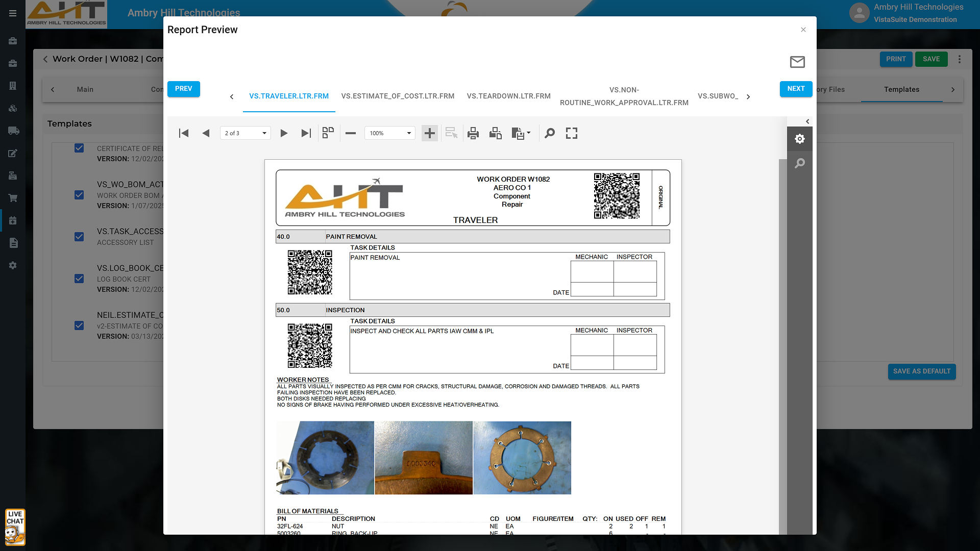The width and height of the screenshot is (980, 551).
Task: Open preview parameters gear panel
Action: 800,139
